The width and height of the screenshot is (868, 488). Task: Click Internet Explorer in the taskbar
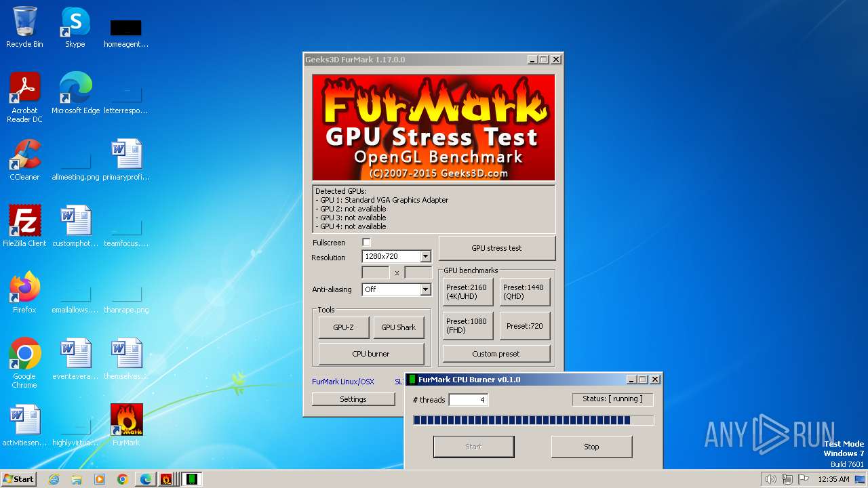54,479
